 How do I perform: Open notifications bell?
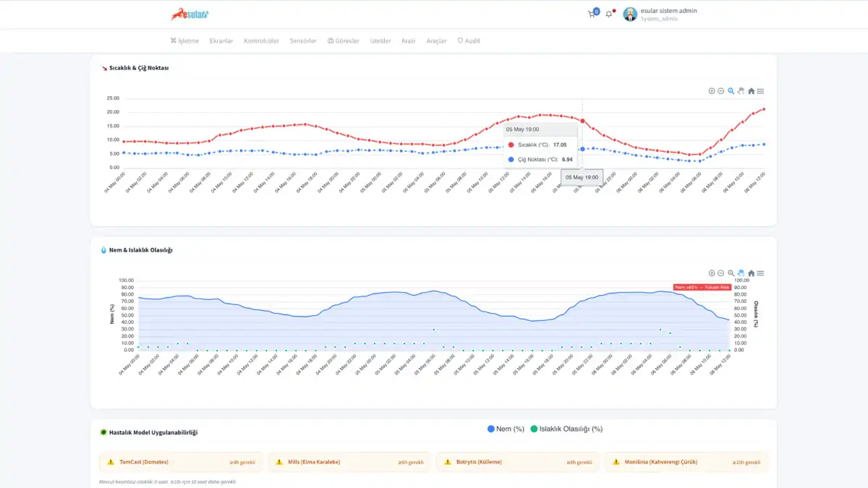[x=609, y=14]
